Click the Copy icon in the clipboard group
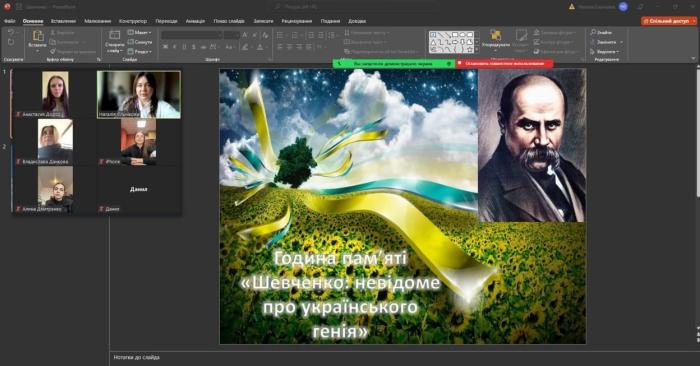This screenshot has width=700, height=366. (53, 42)
